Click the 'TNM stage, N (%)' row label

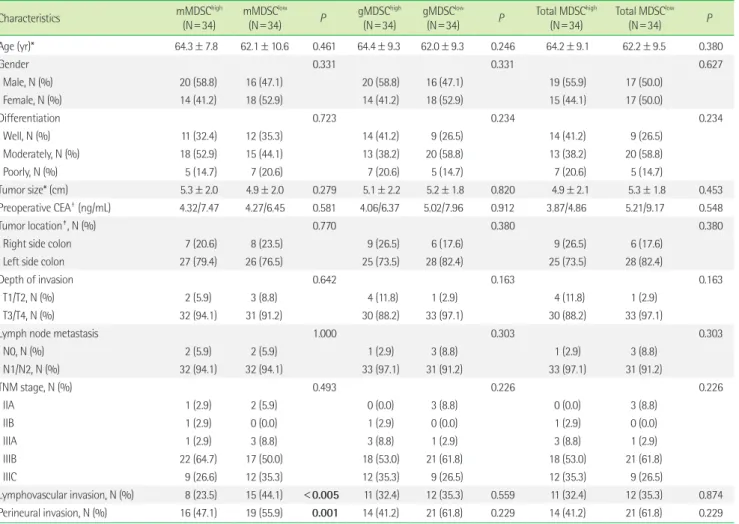point(36,387)
